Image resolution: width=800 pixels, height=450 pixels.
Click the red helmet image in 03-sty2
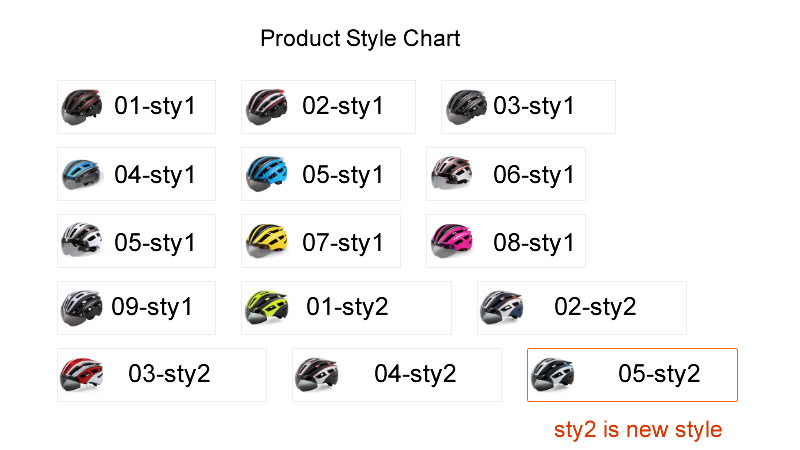coord(81,374)
